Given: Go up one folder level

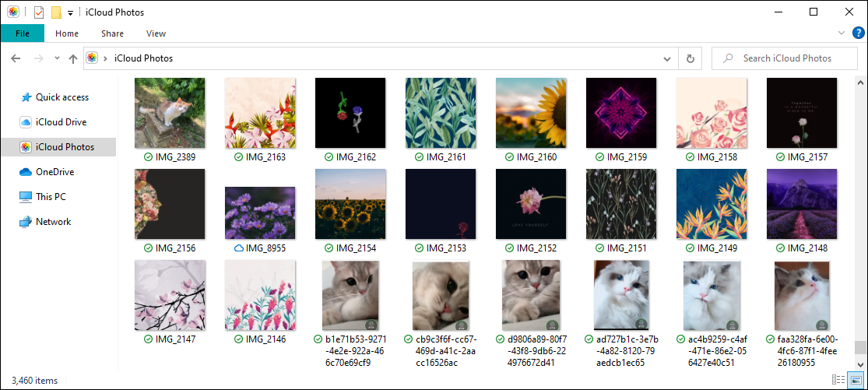Looking at the screenshot, I should tap(73, 58).
